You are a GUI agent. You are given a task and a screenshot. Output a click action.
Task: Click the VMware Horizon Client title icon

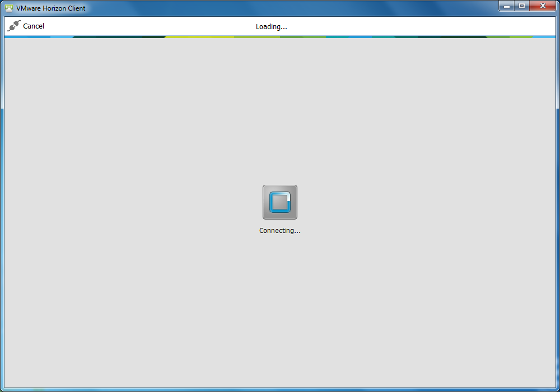pos(9,8)
